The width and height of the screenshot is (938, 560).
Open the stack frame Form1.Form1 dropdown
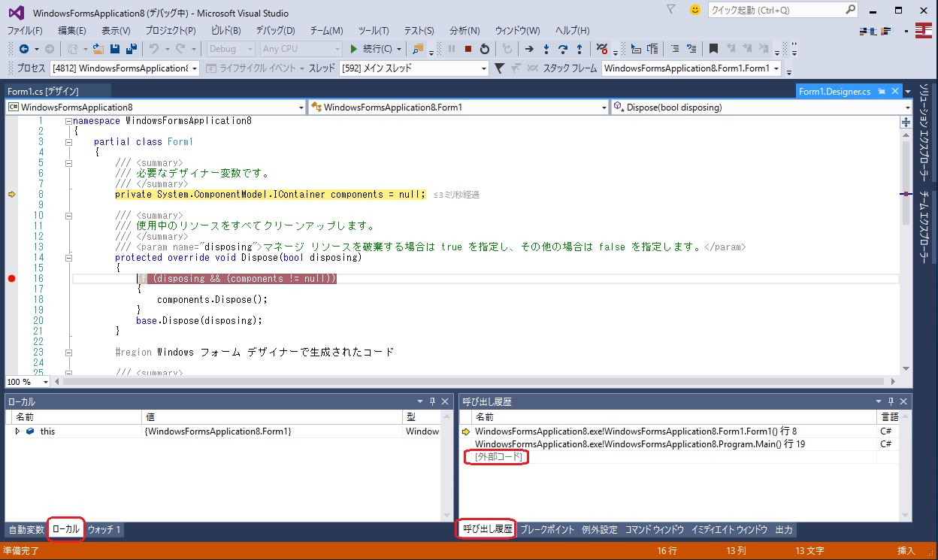tap(691, 68)
